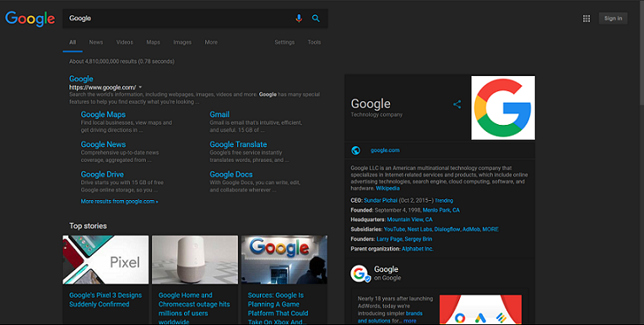Open the Google apps grid icon
644x325 pixels.
pyautogui.click(x=587, y=19)
